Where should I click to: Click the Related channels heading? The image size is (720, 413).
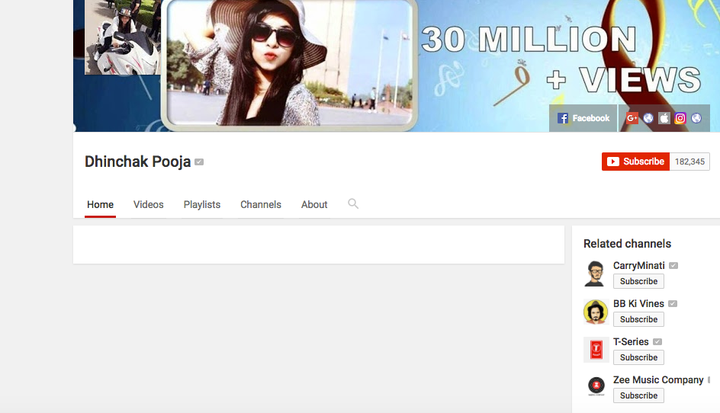pos(627,244)
